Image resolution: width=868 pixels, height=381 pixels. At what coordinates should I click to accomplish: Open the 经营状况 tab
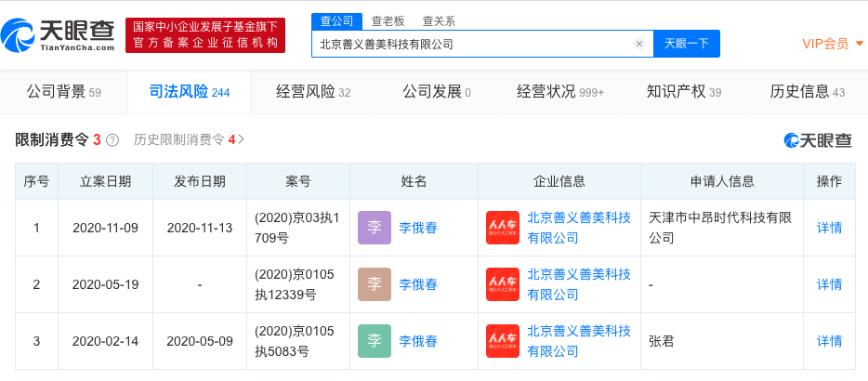coord(560,92)
